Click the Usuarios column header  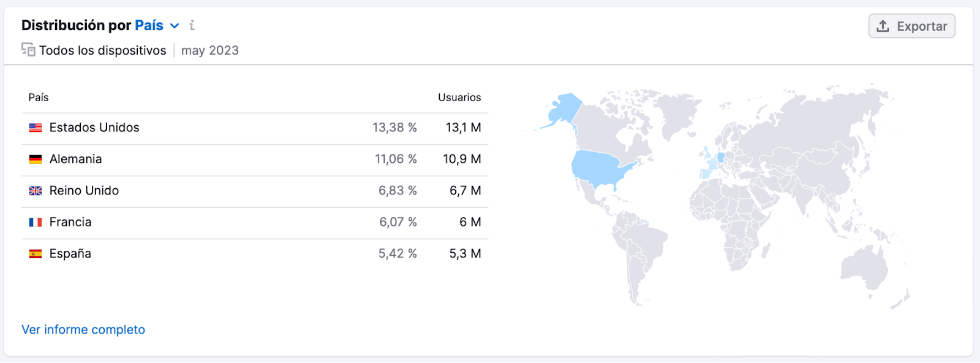(459, 97)
